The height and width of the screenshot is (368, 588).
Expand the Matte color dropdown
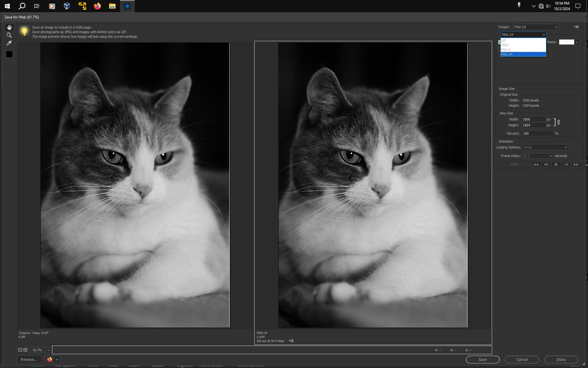(x=577, y=42)
